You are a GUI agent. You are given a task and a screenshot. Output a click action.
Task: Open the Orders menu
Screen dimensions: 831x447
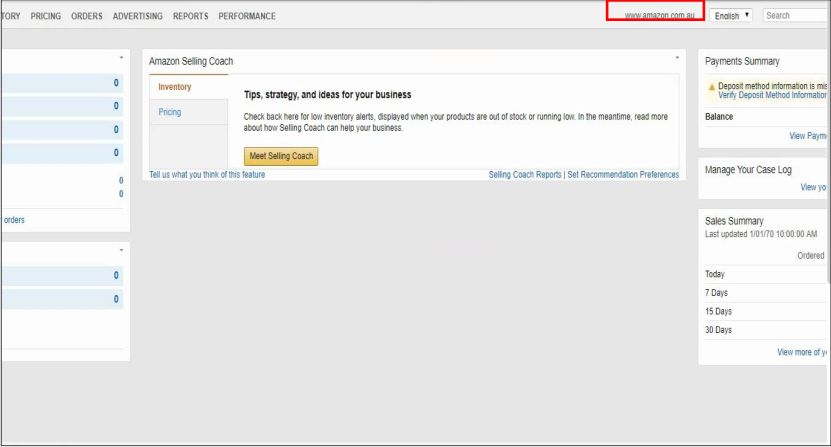pos(87,16)
